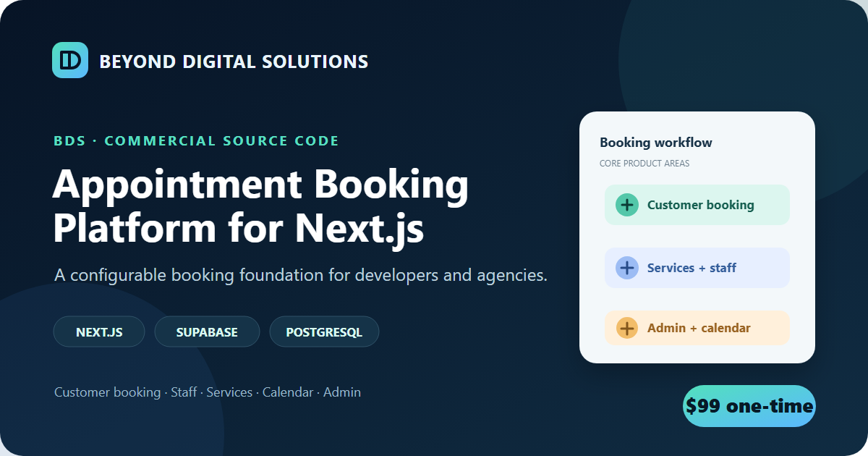The width and height of the screenshot is (868, 456).
Task: Click the plus icon beside Customer booking
Action: (627, 205)
